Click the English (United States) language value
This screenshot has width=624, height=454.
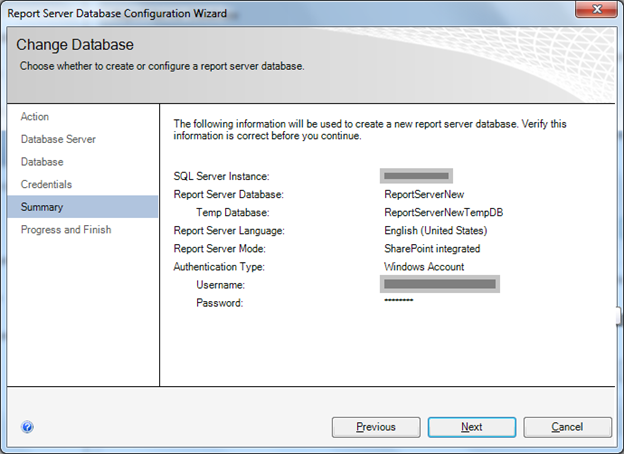[435, 231]
